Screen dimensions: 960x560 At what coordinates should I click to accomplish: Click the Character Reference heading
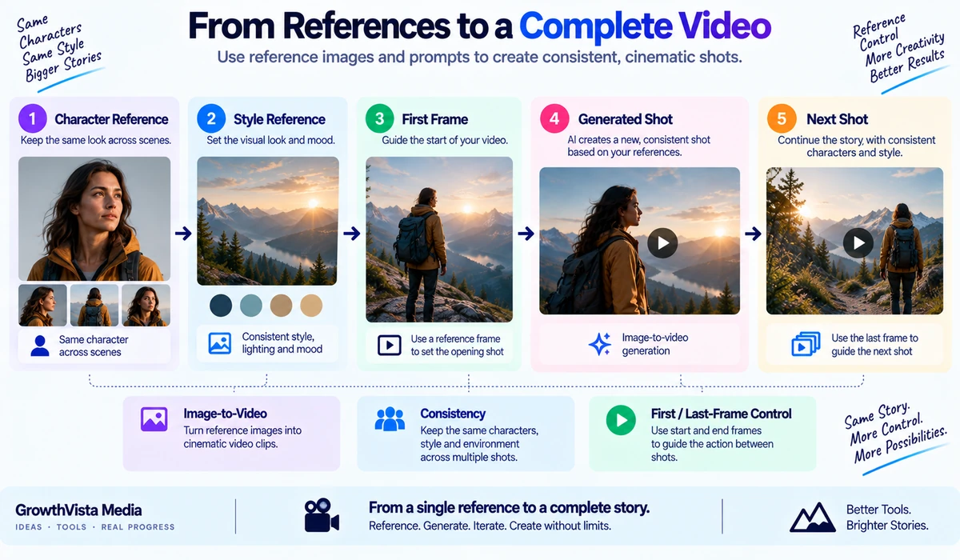click(111, 119)
